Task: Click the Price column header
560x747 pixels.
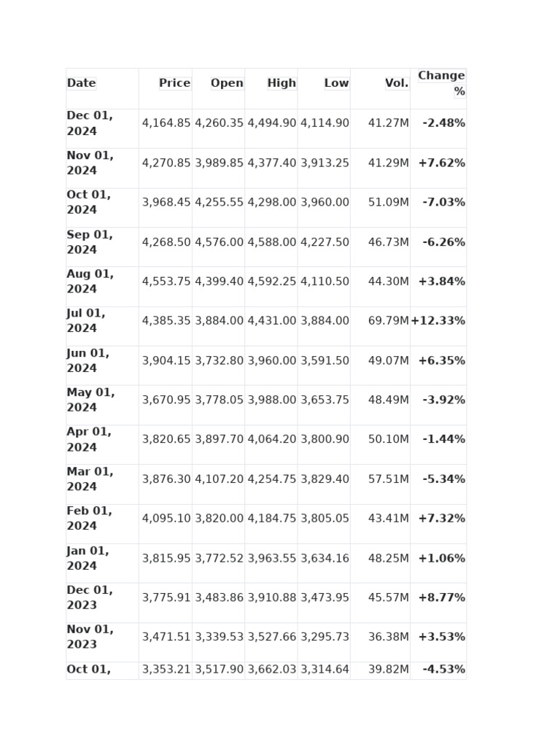Action: coord(174,83)
